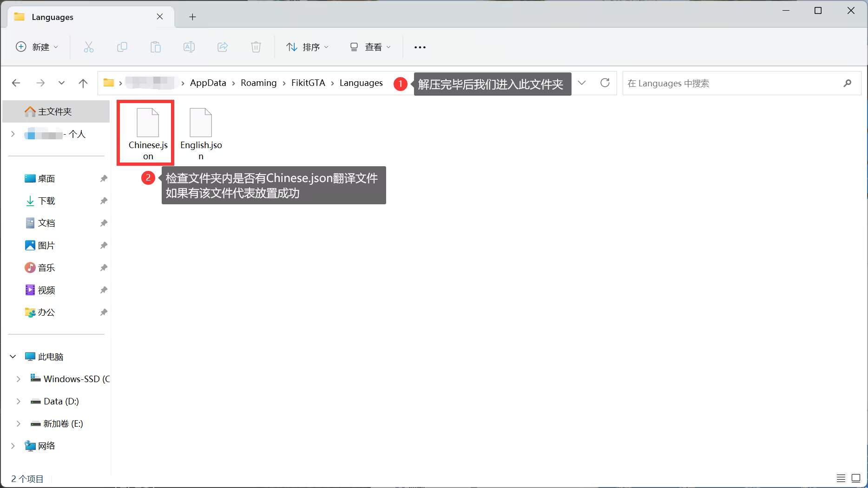Image resolution: width=868 pixels, height=488 pixels.
Task: Navigate to FikitGTA via breadcrumb
Action: pyautogui.click(x=308, y=83)
